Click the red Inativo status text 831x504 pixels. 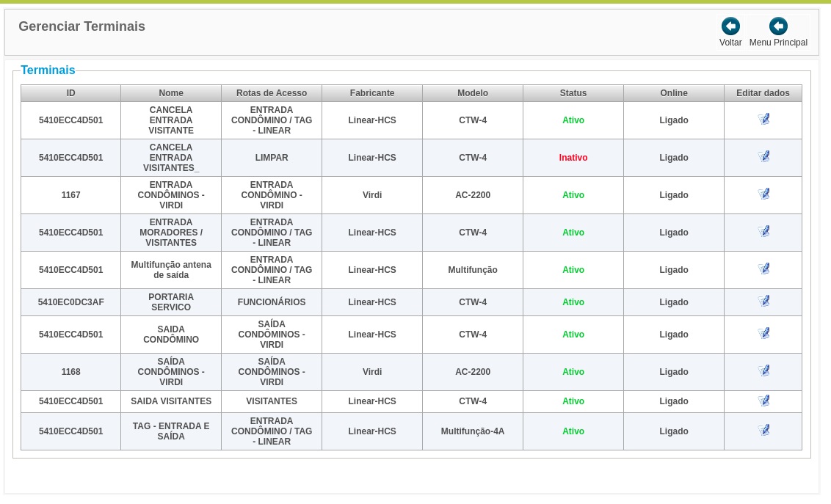(x=573, y=158)
